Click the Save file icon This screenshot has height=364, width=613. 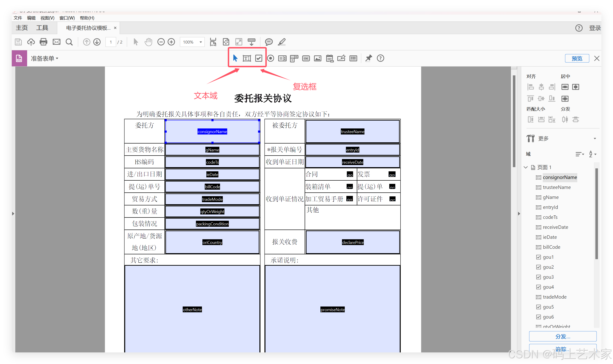(x=18, y=42)
